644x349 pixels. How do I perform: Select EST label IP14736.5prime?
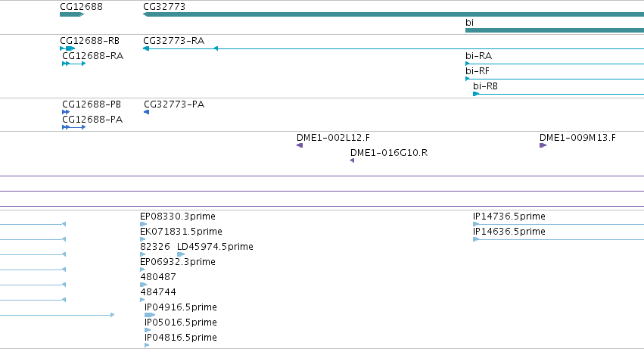509,217
